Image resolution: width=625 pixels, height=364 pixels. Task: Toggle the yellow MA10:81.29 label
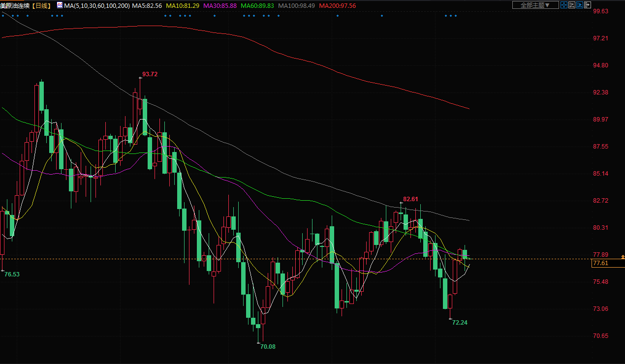(183, 5)
